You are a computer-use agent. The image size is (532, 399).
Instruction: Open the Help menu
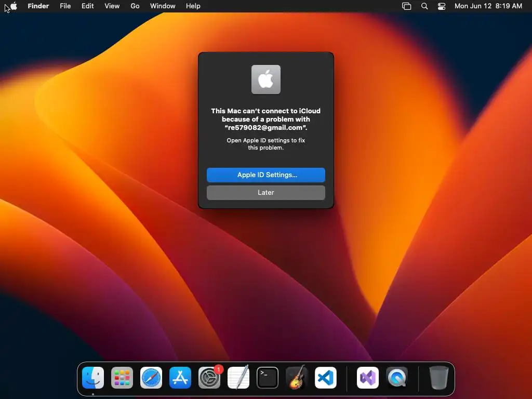click(193, 6)
